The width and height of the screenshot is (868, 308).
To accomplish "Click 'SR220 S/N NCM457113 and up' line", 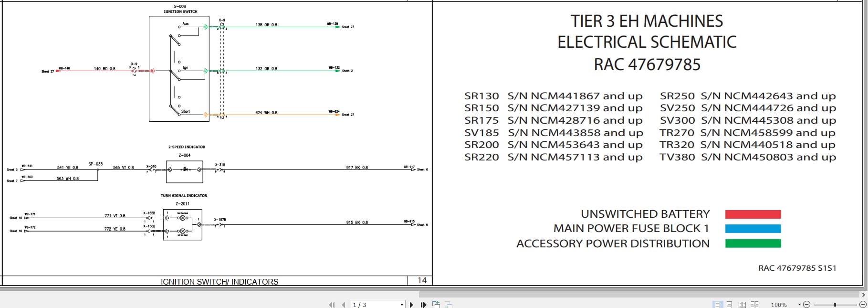I will pos(554,157).
